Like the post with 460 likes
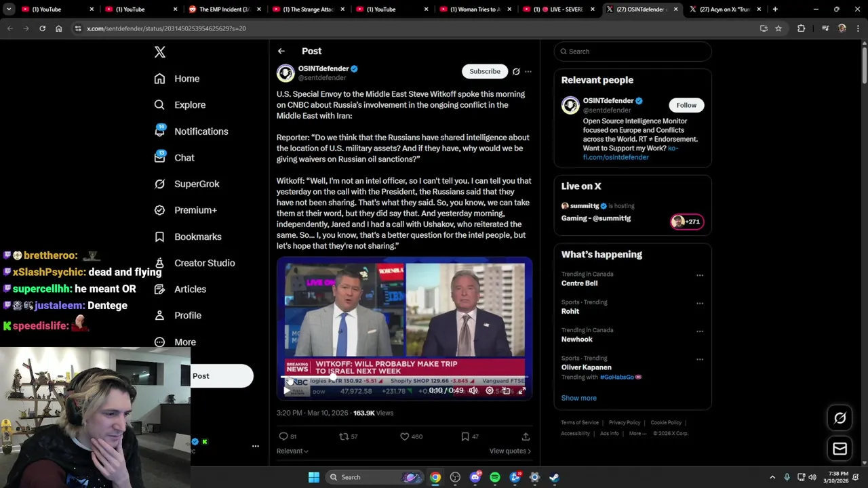The width and height of the screenshot is (868, 488). pyautogui.click(x=405, y=436)
